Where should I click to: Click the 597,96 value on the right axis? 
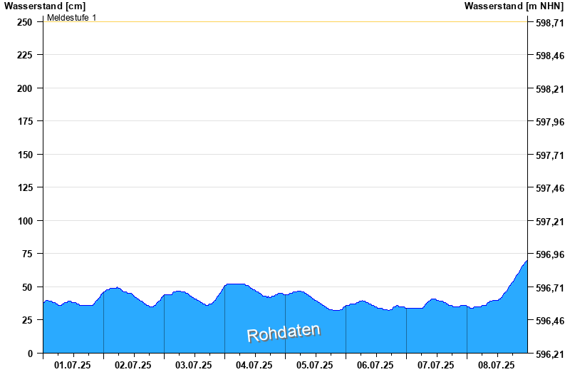pyautogui.click(x=550, y=122)
